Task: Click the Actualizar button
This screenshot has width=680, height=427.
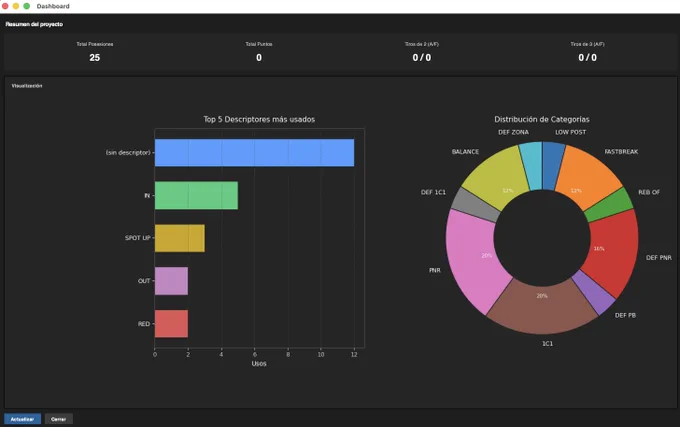Action: [x=23, y=419]
